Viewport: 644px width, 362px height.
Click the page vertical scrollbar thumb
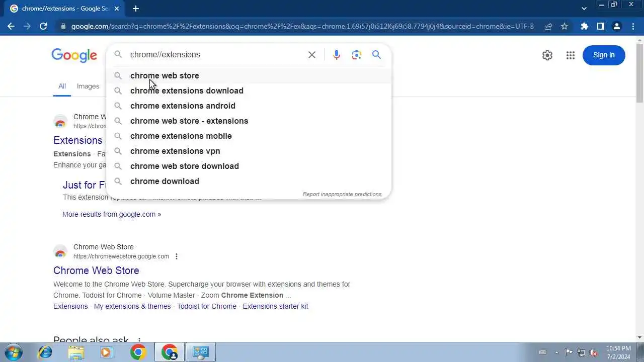639,73
